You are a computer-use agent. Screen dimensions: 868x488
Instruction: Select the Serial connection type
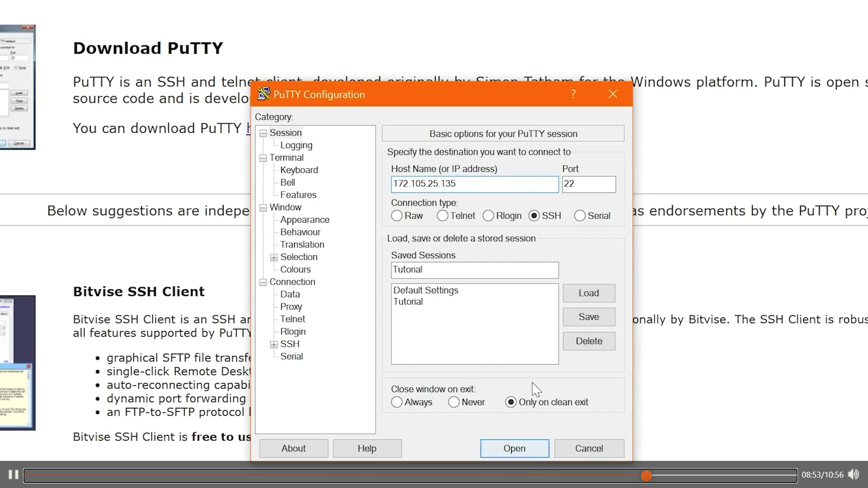pyautogui.click(x=580, y=216)
